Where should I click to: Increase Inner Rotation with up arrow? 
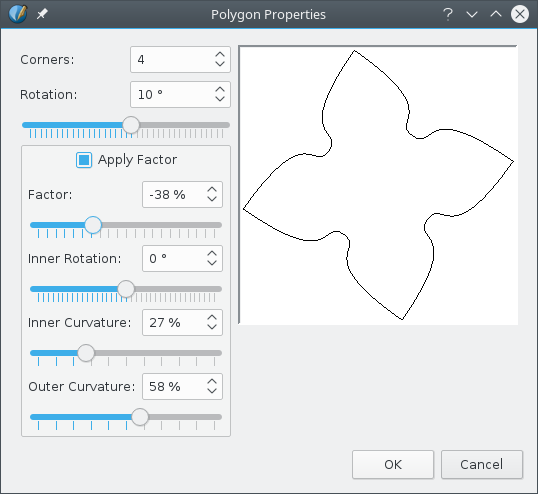tap(212, 254)
